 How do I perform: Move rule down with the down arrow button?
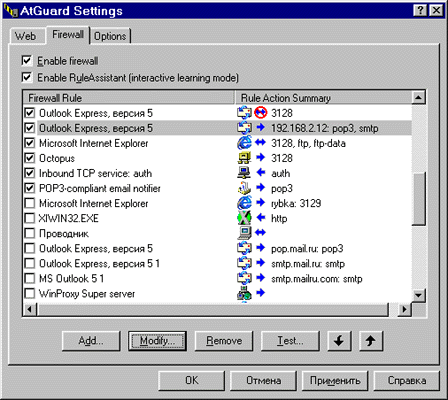tap(339, 341)
